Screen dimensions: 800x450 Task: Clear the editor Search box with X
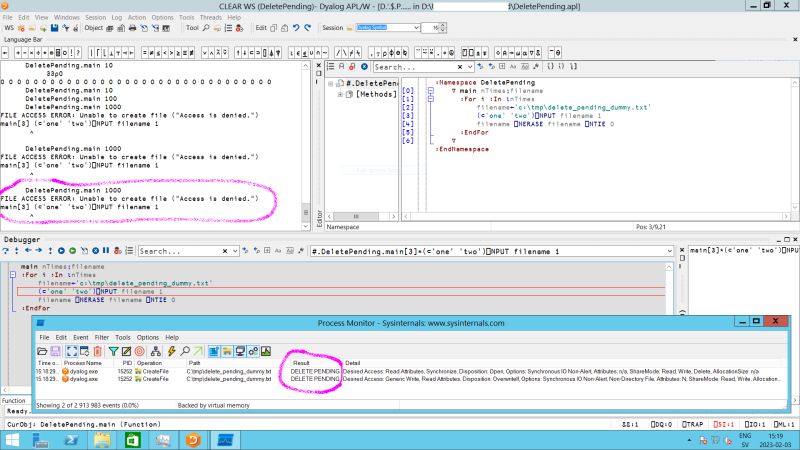point(460,67)
